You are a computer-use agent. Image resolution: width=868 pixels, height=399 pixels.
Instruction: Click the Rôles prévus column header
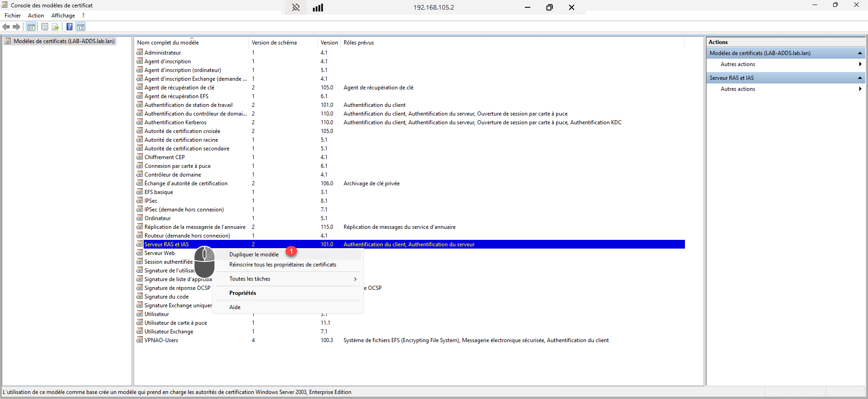point(358,43)
